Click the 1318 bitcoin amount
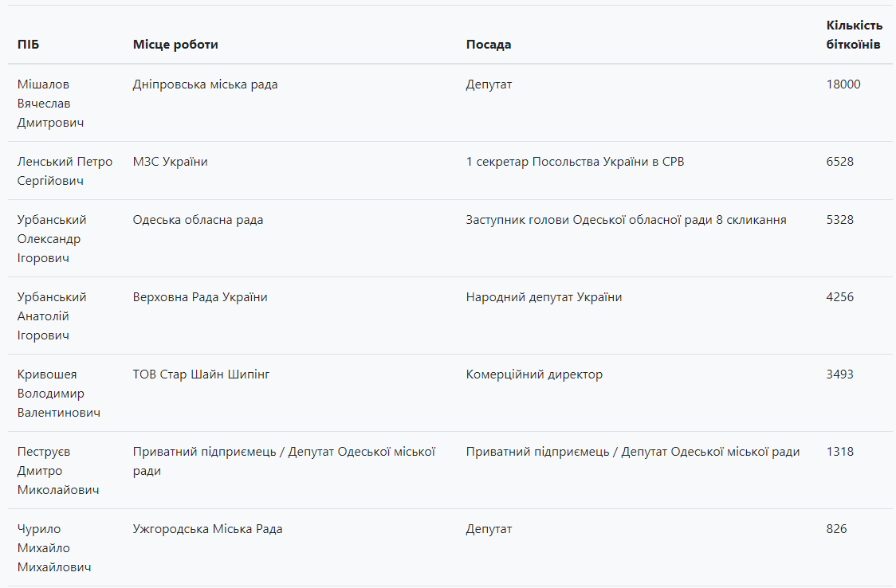The height and width of the screenshot is (588, 896). coord(840,452)
